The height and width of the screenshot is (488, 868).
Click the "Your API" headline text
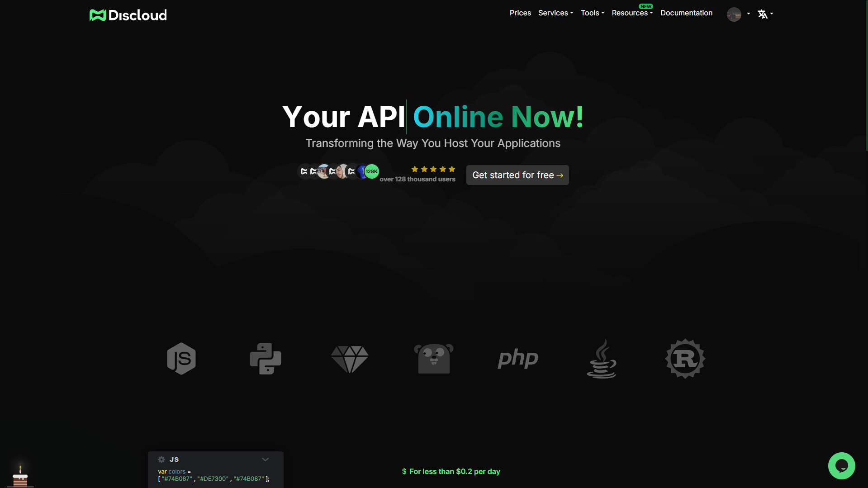click(344, 117)
